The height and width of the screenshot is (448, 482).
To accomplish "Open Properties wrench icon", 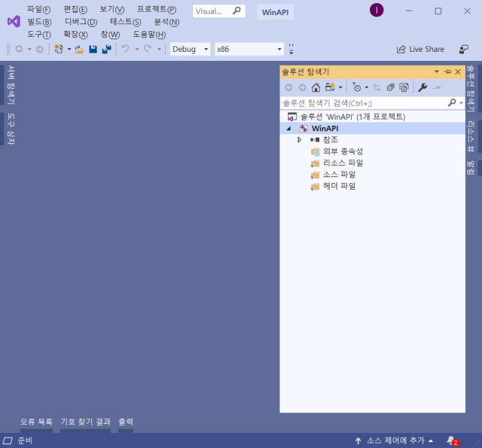I will tap(423, 87).
